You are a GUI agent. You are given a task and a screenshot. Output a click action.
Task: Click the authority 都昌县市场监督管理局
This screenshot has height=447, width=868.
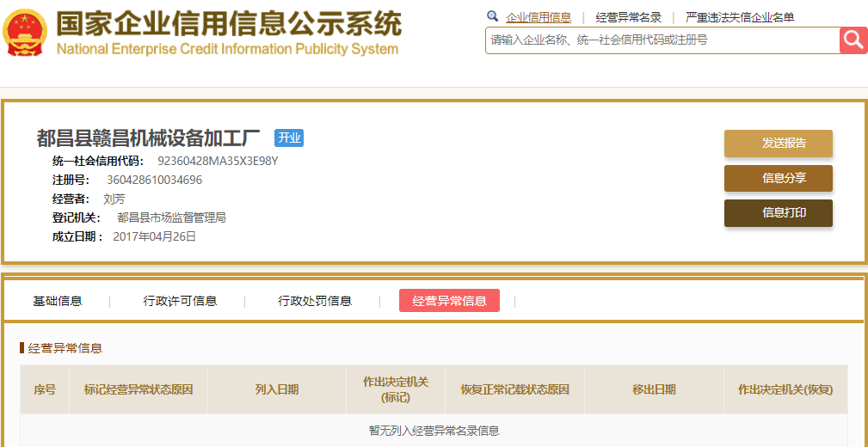pyautogui.click(x=171, y=218)
